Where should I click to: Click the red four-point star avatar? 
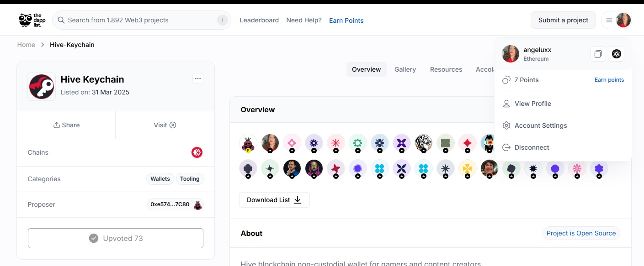(x=468, y=143)
